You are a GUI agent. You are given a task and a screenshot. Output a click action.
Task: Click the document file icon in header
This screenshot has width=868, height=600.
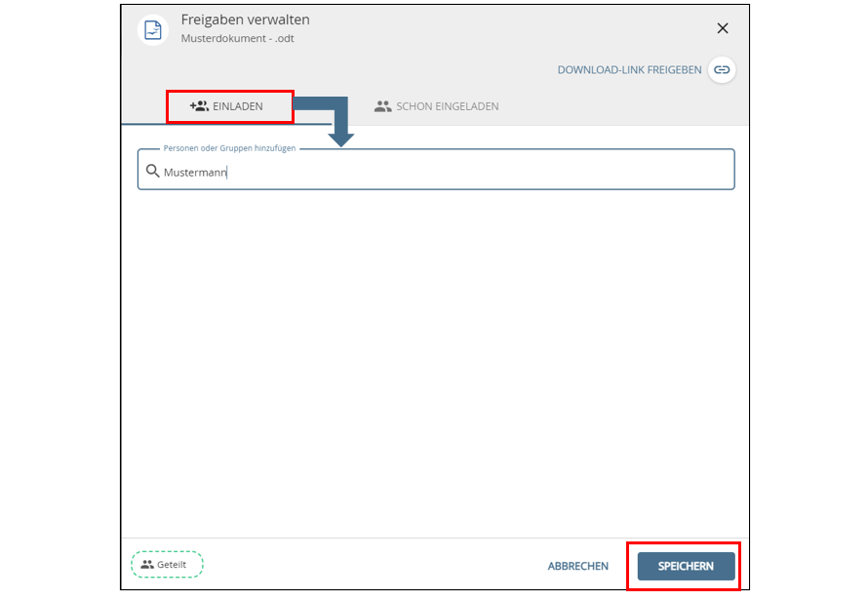coord(153,29)
